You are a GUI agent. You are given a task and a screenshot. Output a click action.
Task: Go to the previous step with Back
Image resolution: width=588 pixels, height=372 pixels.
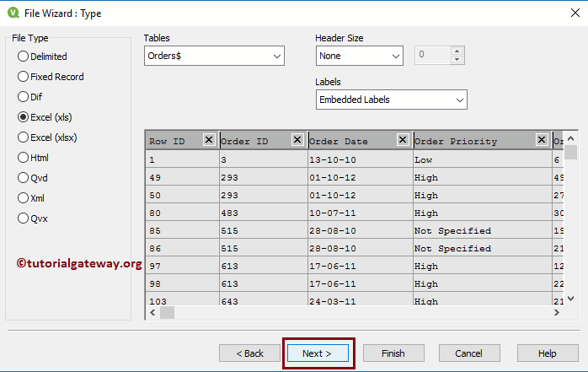[249, 353]
